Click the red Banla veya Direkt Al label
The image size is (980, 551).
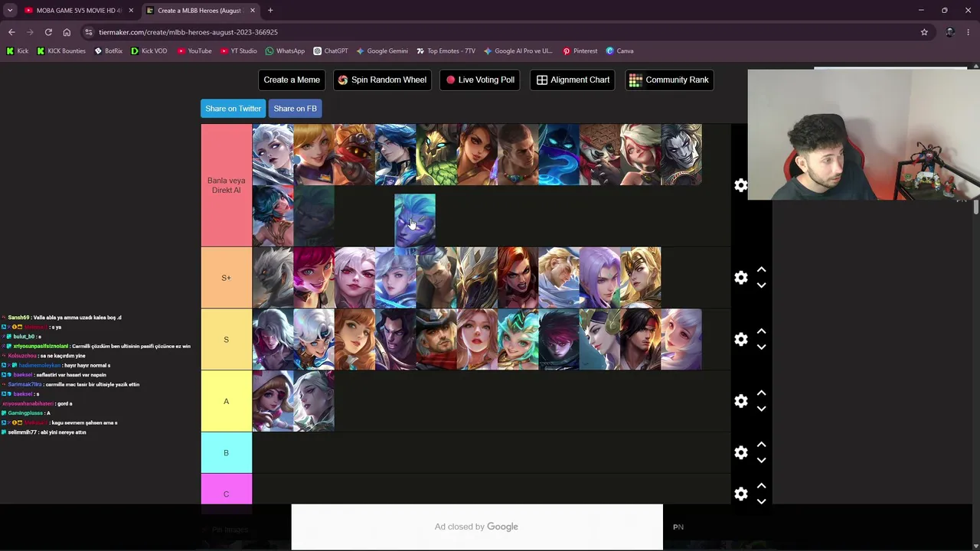coord(226,185)
